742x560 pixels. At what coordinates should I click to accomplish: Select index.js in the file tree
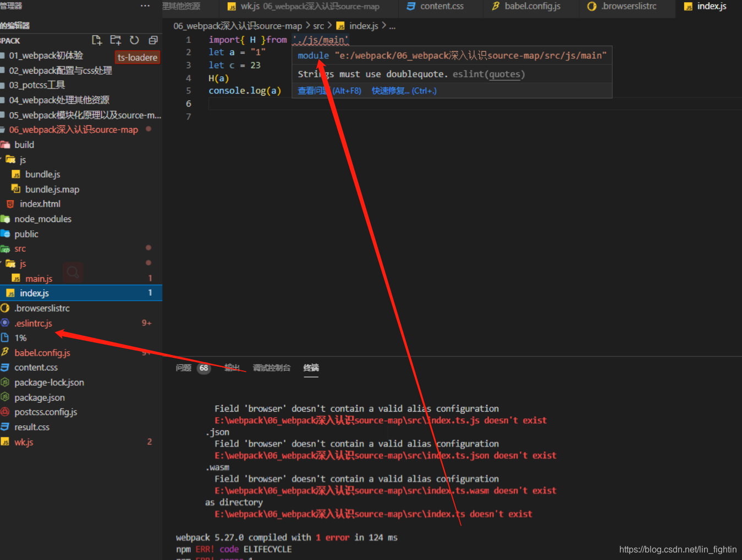(81, 293)
